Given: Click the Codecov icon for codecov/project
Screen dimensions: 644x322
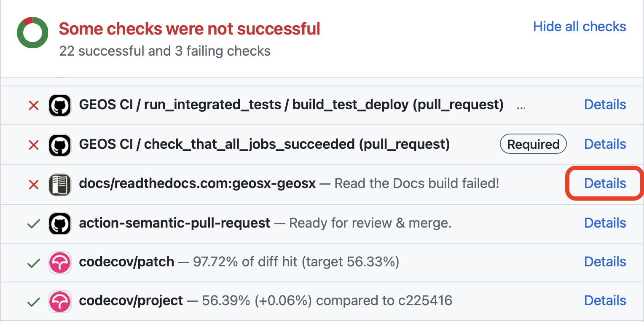Looking at the screenshot, I should point(60,301).
